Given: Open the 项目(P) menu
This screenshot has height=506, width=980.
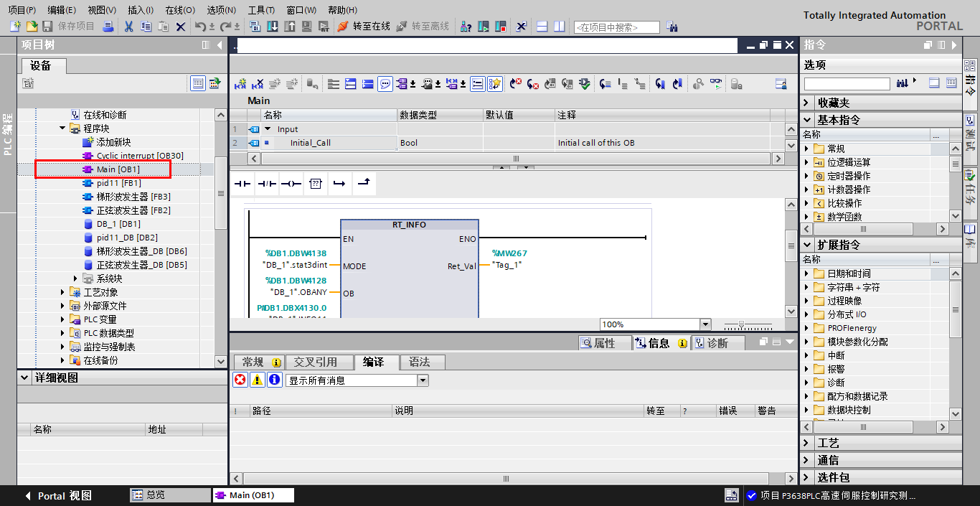Looking at the screenshot, I should point(22,10).
